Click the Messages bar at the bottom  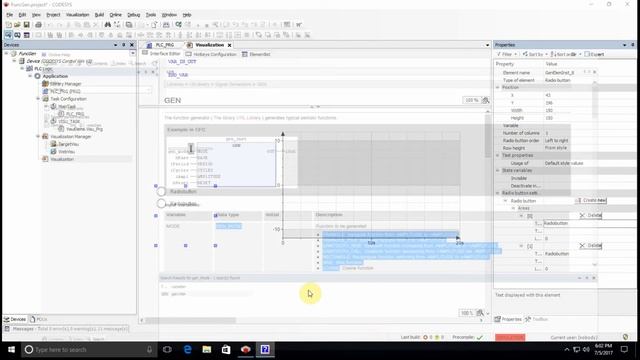click(x=66, y=329)
